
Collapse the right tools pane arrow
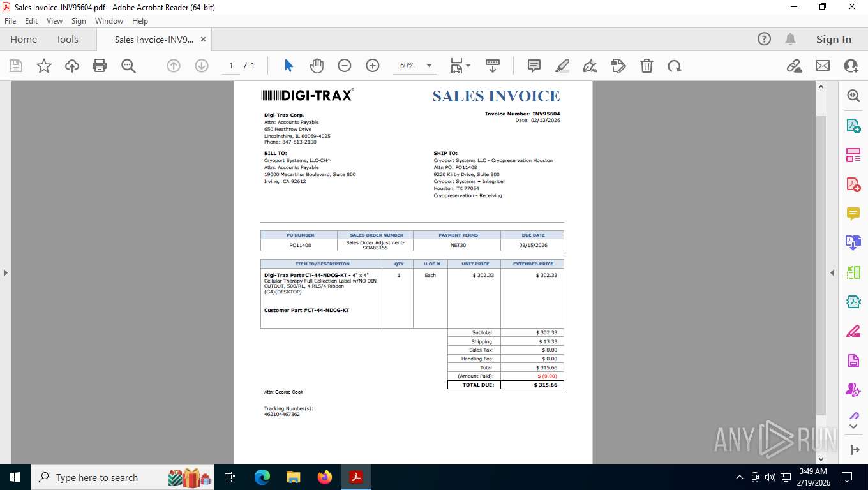(832, 272)
